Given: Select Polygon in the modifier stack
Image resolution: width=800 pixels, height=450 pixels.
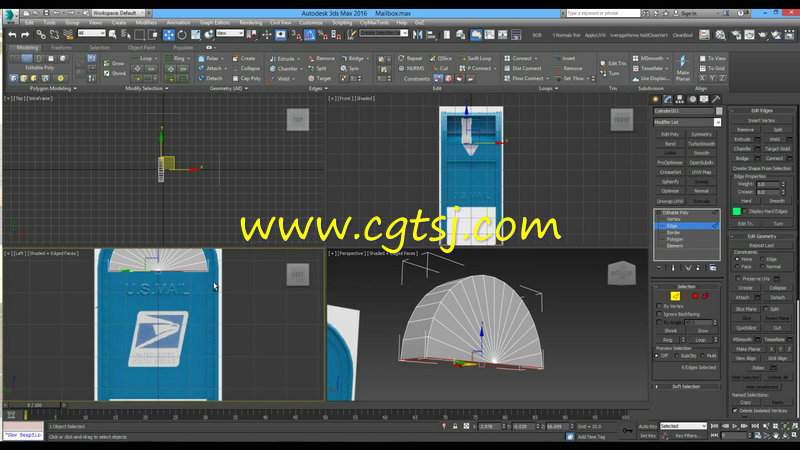Looking at the screenshot, I should pos(674,239).
